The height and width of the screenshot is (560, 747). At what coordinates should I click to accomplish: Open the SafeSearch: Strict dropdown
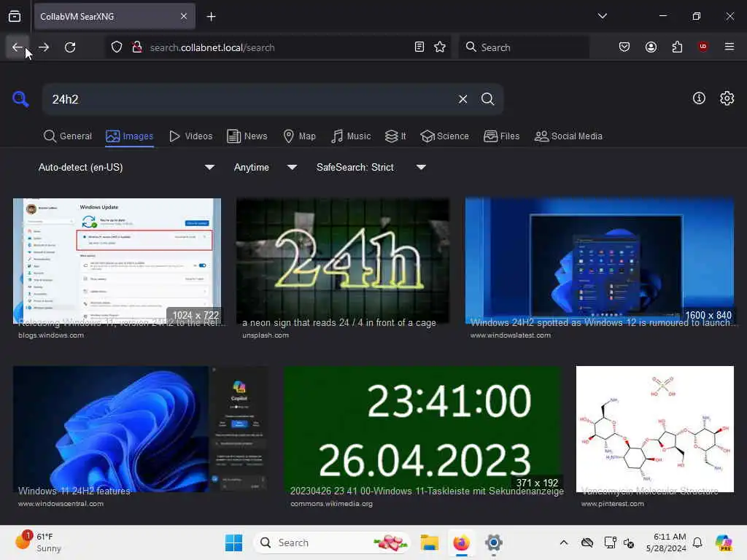click(371, 167)
